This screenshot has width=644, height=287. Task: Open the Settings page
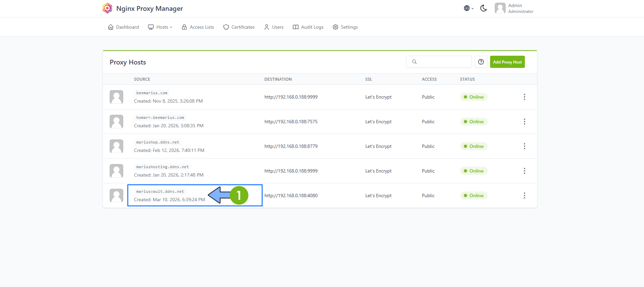pyautogui.click(x=345, y=27)
